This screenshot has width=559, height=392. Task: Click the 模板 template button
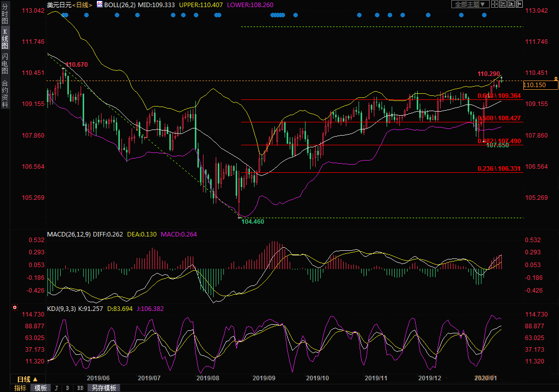40,388
